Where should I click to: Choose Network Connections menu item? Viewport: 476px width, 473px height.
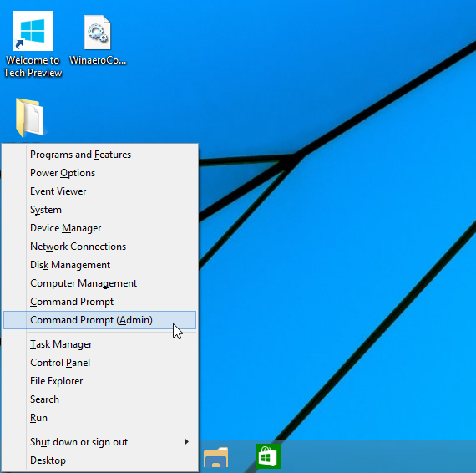99,247
